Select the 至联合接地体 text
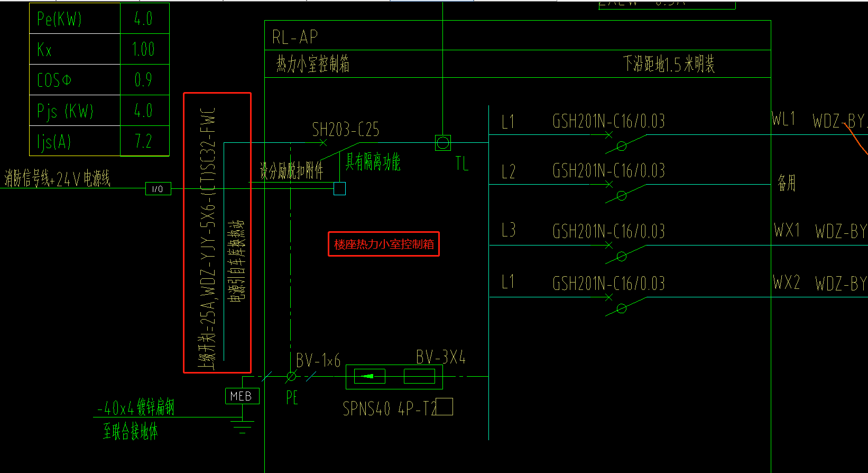This screenshot has height=473, width=868. click(131, 431)
